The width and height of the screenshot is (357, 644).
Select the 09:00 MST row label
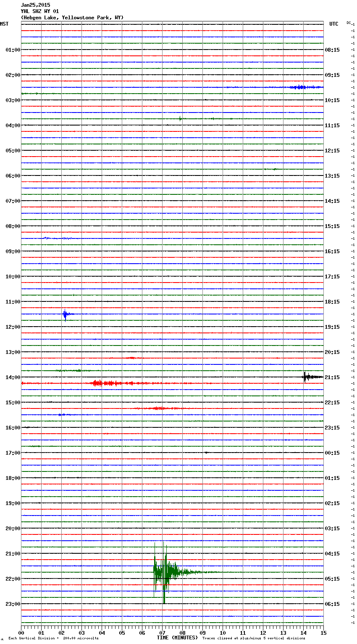[x=13, y=251]
